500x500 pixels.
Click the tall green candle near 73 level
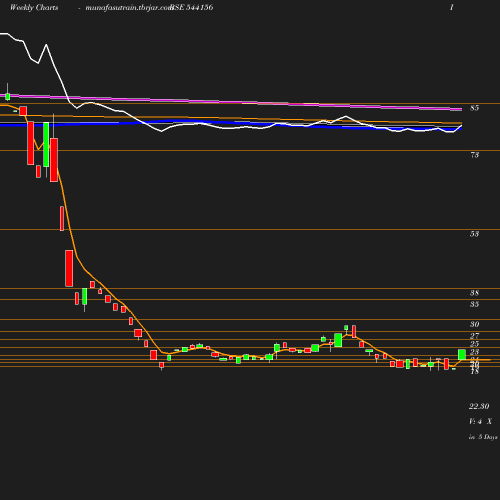tap(46, 145)
